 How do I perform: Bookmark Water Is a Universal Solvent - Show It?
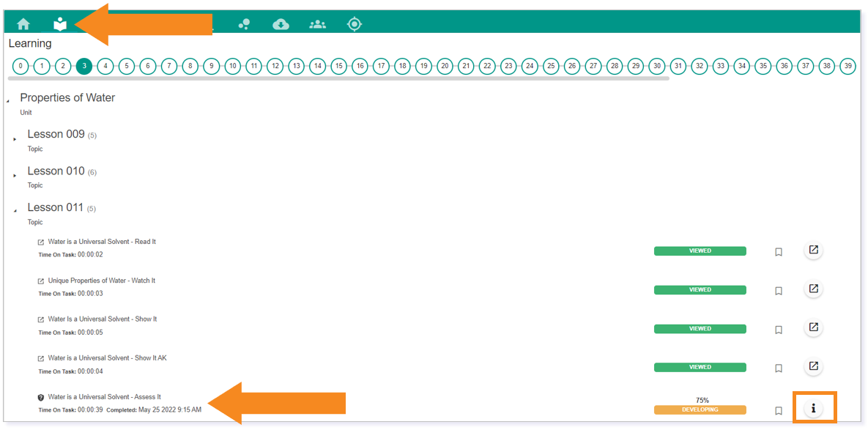(x=779, y=330)
